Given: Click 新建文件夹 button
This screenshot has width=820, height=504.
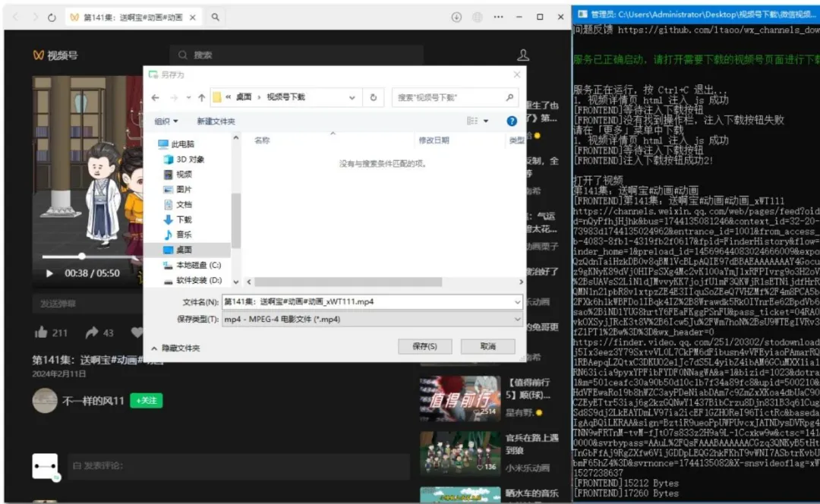Looking at the screenshot, I should 216,121.
